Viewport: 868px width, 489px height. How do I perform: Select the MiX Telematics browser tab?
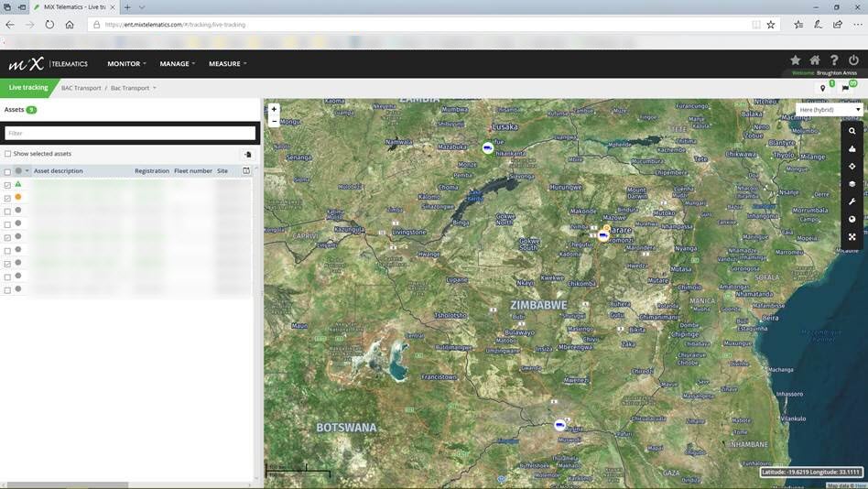coord(74,7)
